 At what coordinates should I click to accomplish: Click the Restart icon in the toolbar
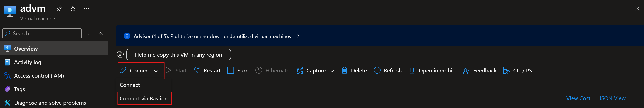pyautogui.click(x=197, y=70)
